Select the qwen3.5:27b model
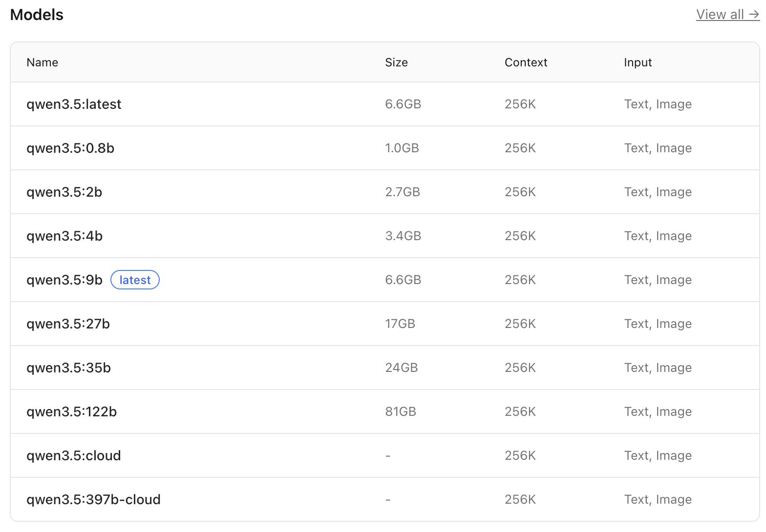The width and height of the screenshot is (766, 532). point(68,324)
